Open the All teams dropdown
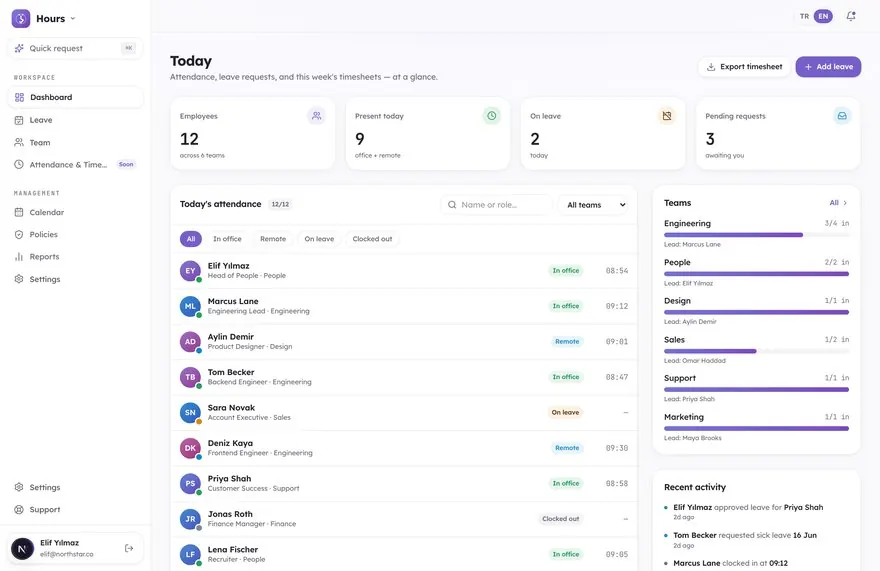880x571 pixels. tap(595, 205)
